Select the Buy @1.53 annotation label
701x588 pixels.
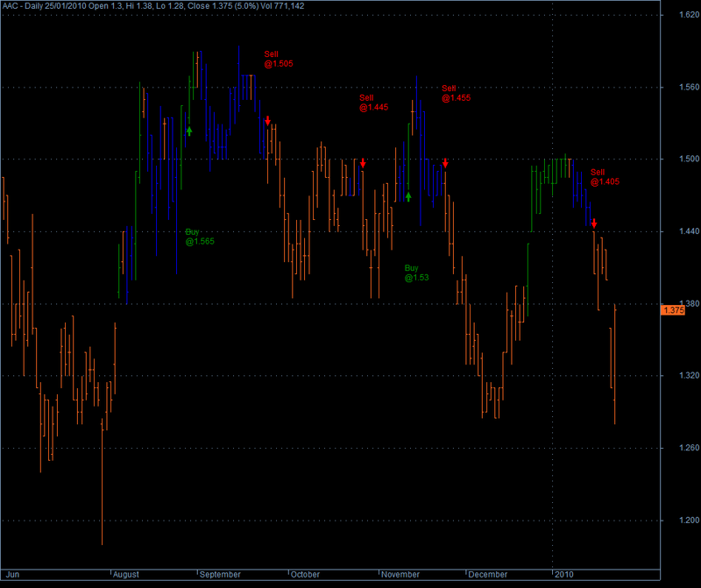coord(417,273)
